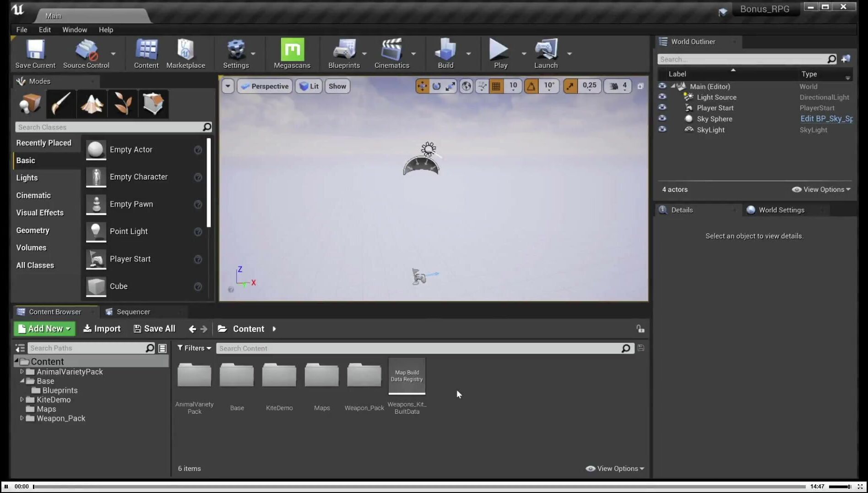The width and height of the screenshot is (868, 493).
Task: Toggle scale snapping icon in viewport
Action: pyautogui.click(x=570, y=86)
